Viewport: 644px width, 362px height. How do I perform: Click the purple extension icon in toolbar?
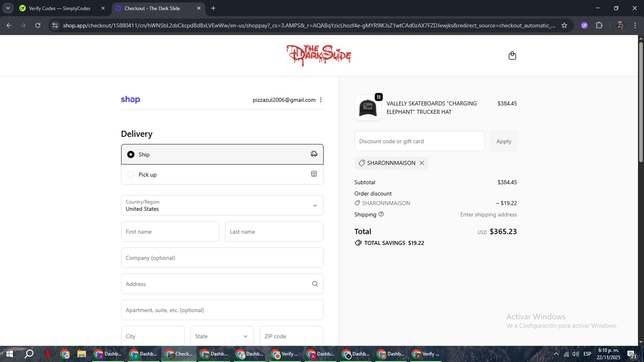tap(584, 25)
